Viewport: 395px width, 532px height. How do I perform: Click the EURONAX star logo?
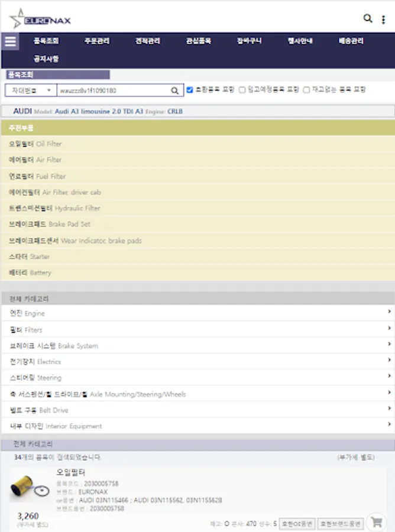click(x=40, y=19)
